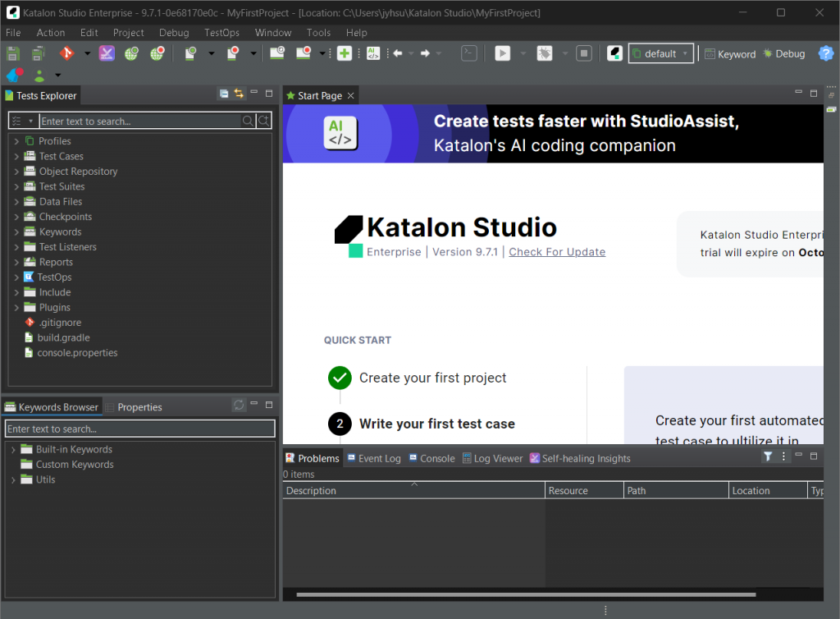Open the File menu
The width and height of the screenshot is (840, 619).
pos(13,33)
